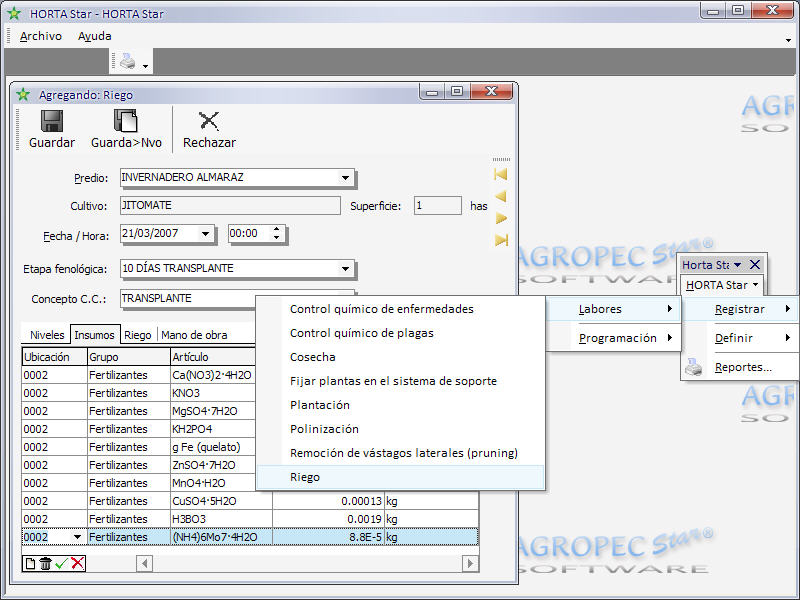Cancel row edit red X icon
800x600 pixels.
click(78, 564)
